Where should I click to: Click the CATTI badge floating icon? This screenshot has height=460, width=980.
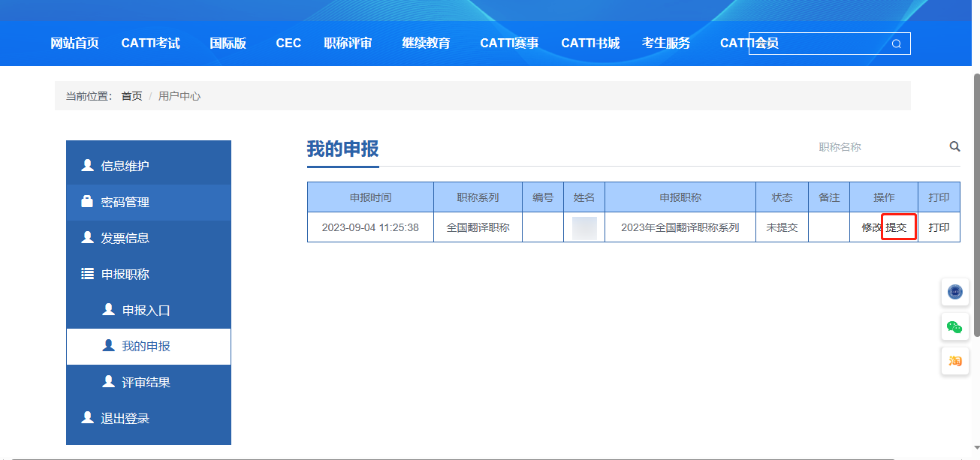click(x=954, y=292)
